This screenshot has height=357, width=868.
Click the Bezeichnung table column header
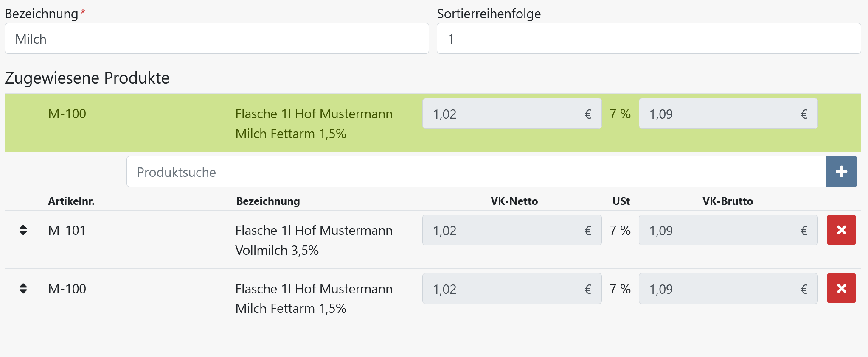tap(268, 201)
